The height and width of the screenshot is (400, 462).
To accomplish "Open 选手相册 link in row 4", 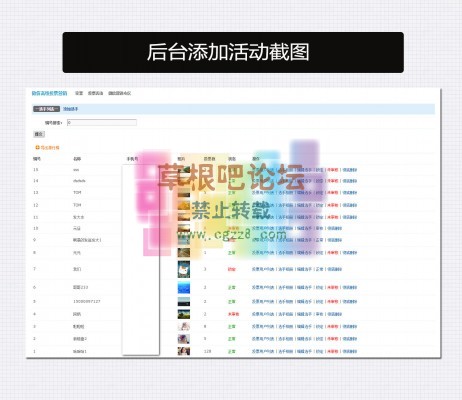I will click(286, 314).
